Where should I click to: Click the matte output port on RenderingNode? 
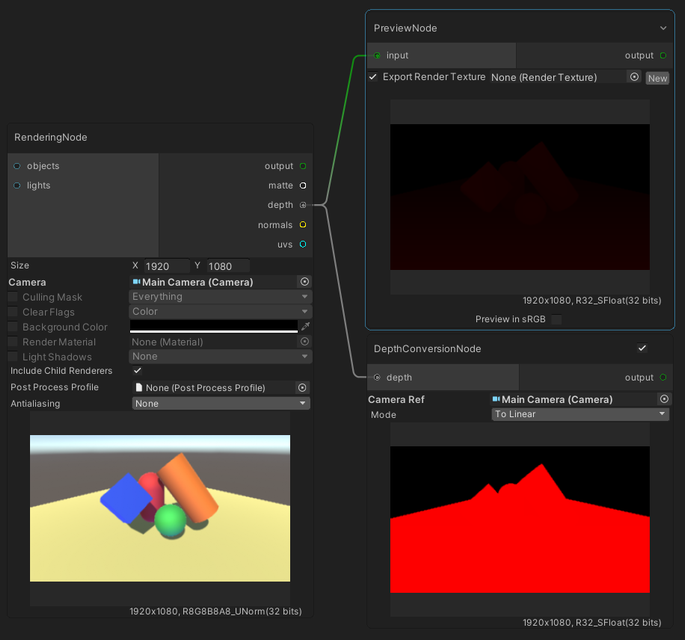[x=302, y=186]
